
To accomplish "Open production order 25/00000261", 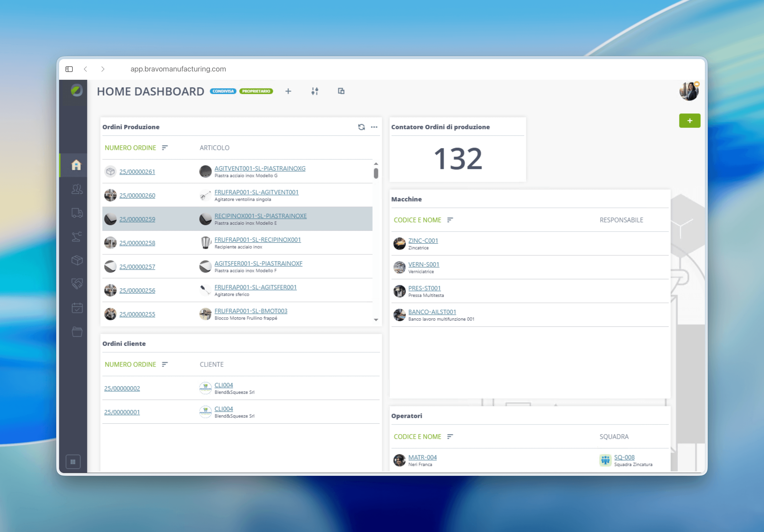I will [137, 171].
